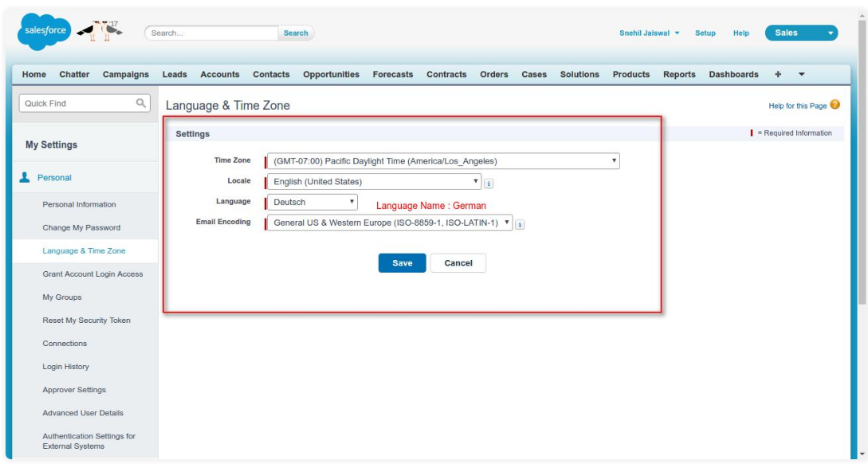Image resolution: width=868 pixels, height=472 pixels.
Task: Open Grant Account Login Access
Action: 92,274
